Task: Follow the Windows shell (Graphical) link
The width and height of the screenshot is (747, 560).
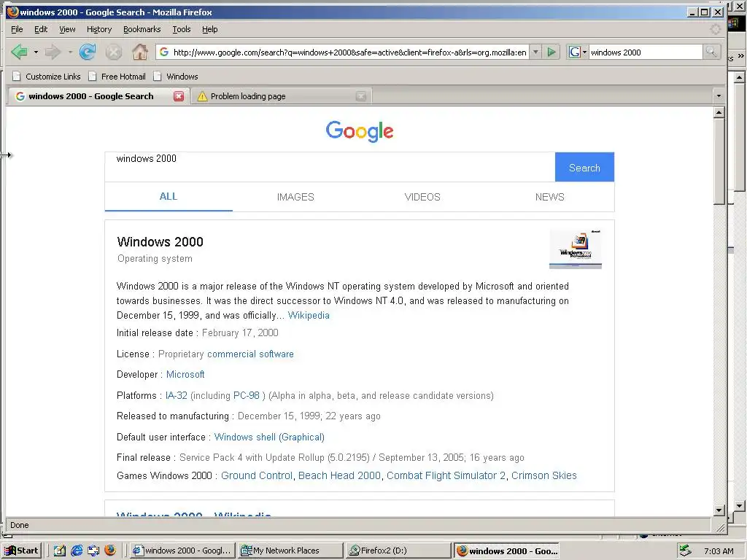Action: [x=269, y=437]
